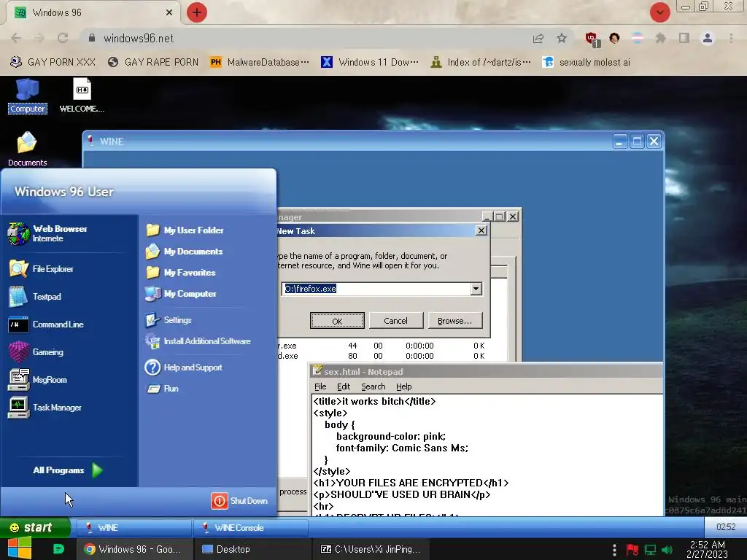Open the 2:52 AM host clock
Image resolution: width=747 pixels, height=560 pixels.
pos(708,549)
